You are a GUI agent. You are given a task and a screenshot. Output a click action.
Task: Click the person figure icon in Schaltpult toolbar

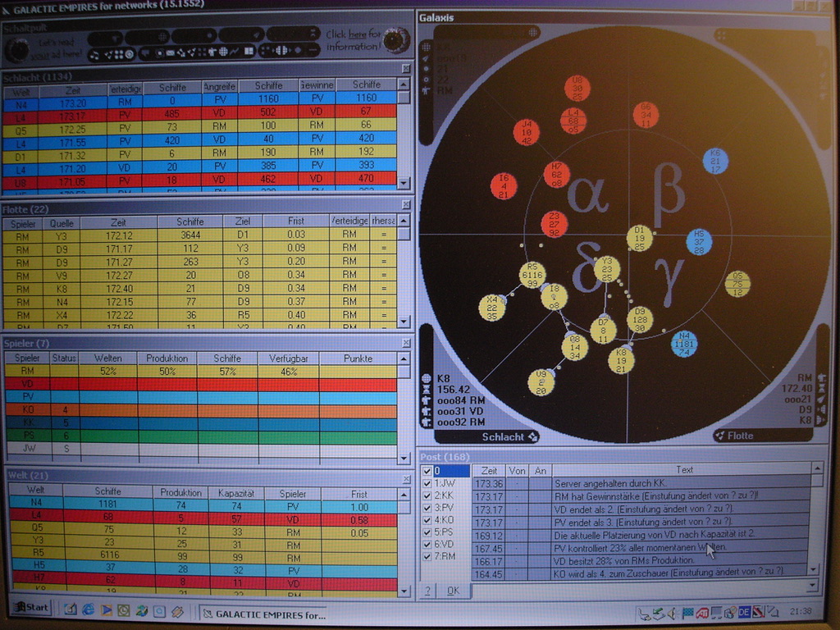(x=212, y=52)
